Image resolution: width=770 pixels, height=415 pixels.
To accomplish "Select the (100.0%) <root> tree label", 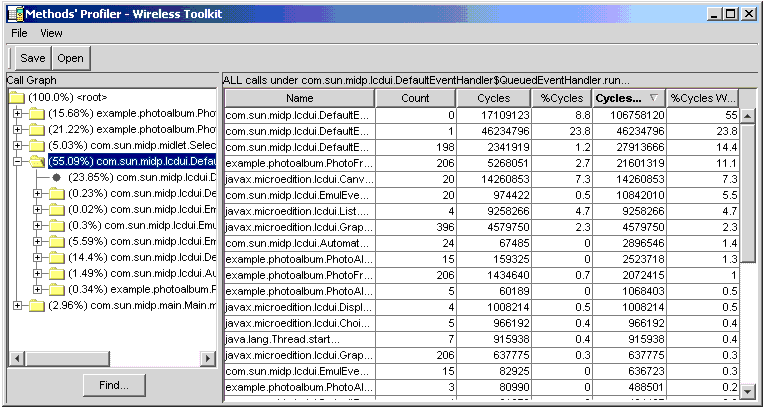I will pyautogui.click(x=68, y=97).
